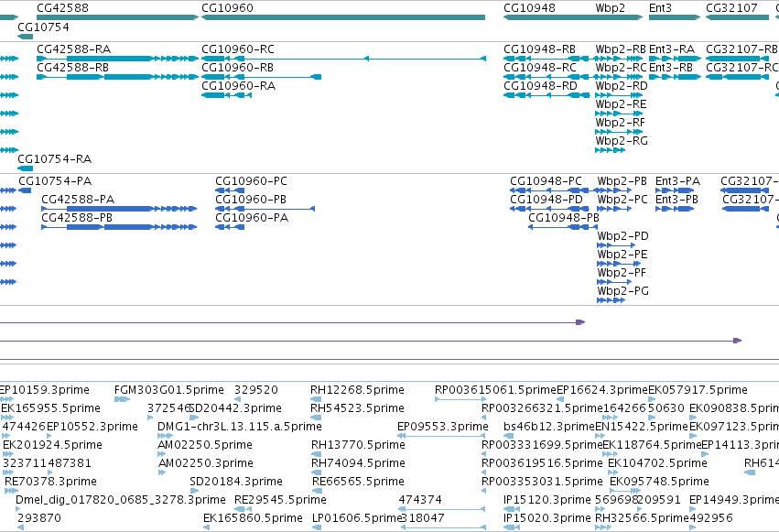
Task: Select the CG10960 gene label
Action: 227,8
